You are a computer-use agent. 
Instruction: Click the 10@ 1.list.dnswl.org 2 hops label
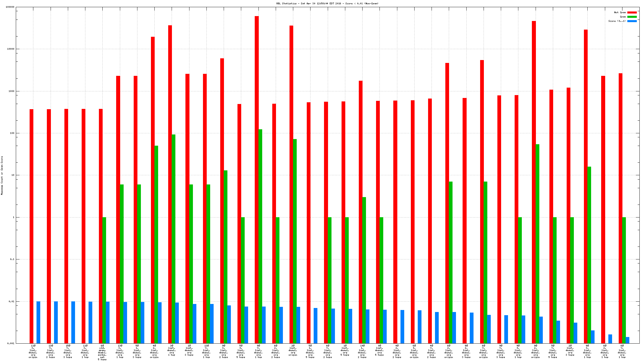(x=362, y=351)
